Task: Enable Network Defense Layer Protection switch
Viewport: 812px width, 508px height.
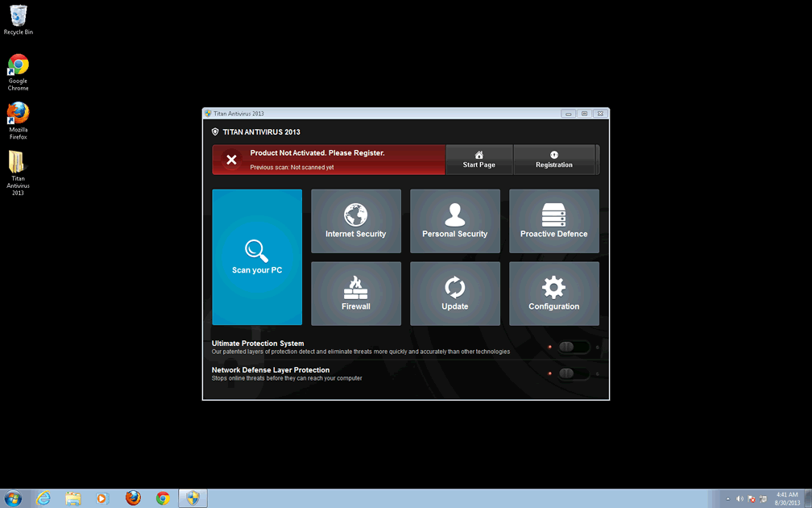Action: tap(574, 373)
